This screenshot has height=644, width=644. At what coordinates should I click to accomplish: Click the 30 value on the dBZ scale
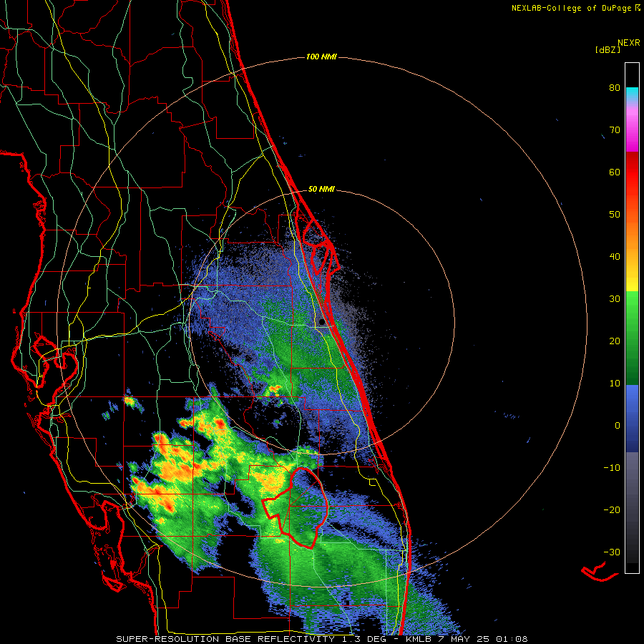pos(615,299)
